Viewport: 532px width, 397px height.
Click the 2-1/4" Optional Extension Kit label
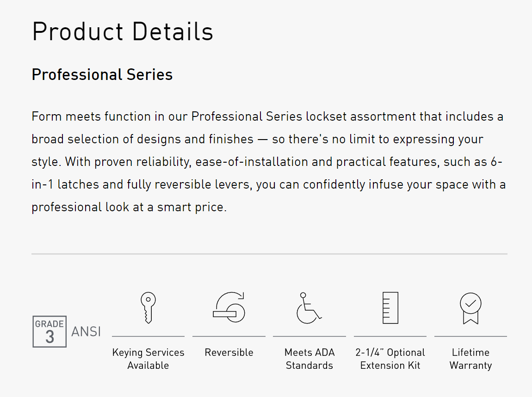[390, 359]
